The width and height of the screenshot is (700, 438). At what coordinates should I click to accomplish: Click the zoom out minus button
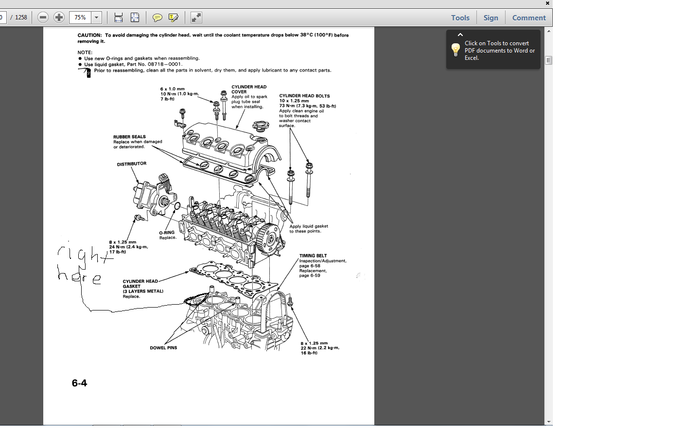pyautogui.click(x=43, y=17)
